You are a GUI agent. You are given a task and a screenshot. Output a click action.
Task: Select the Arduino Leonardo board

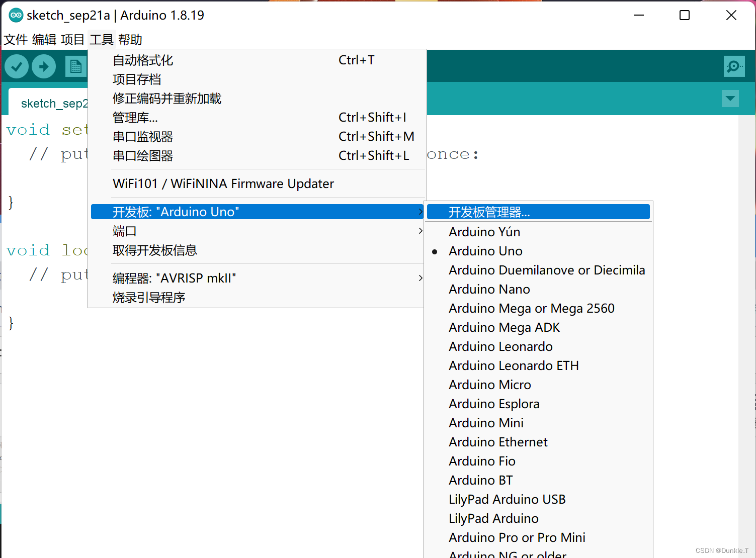pyautogui.click(x=538, y=346)
